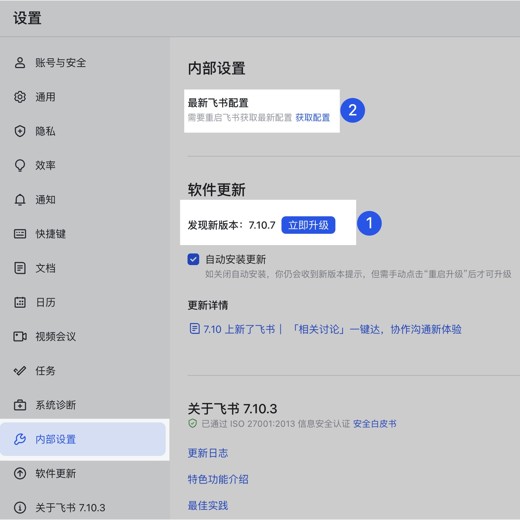The image size is (520, 520).
Task: Open the 安全白皮书 link
Action: [375, 424]
